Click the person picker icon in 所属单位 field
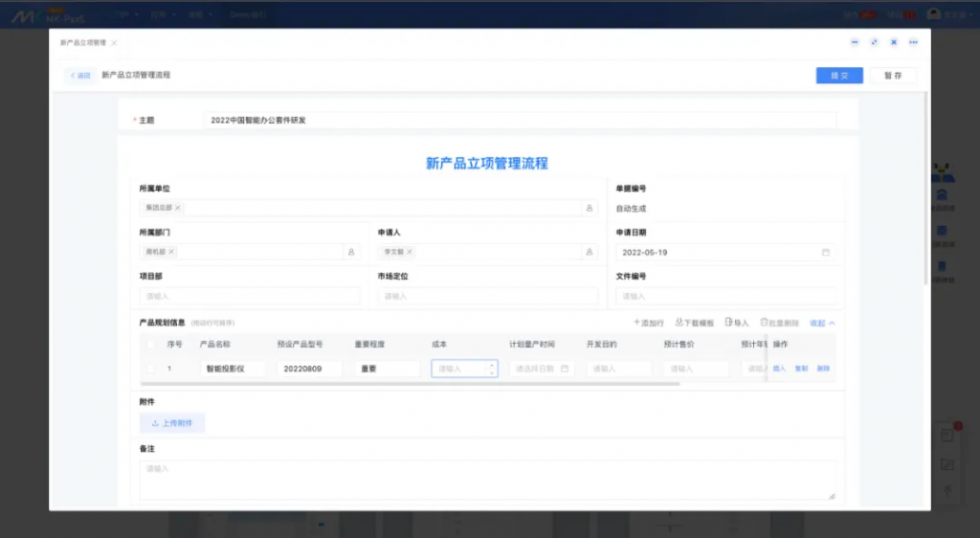This screenshot has width=980, height=538. click(x=590, y=208)
